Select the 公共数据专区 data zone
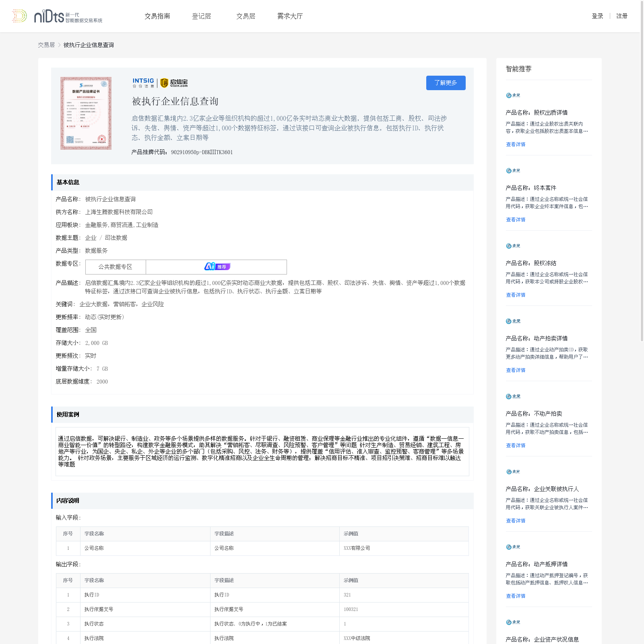Viewport: 644px width, 644px height. (x=116, y=267)
